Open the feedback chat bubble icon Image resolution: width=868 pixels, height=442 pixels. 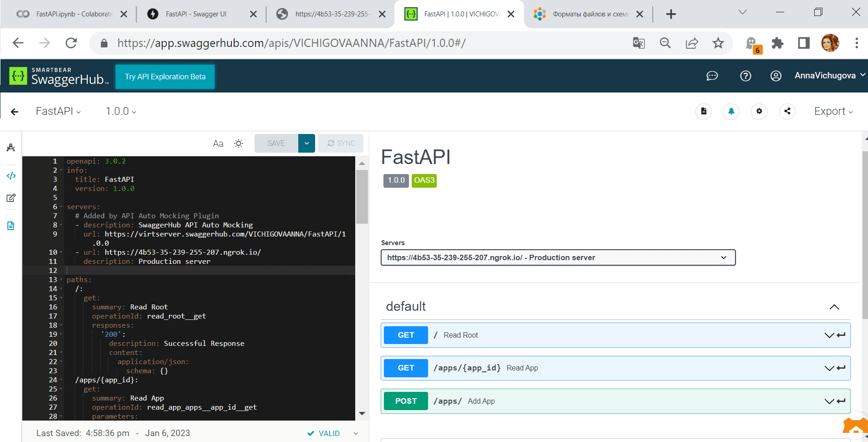[712, 76]
